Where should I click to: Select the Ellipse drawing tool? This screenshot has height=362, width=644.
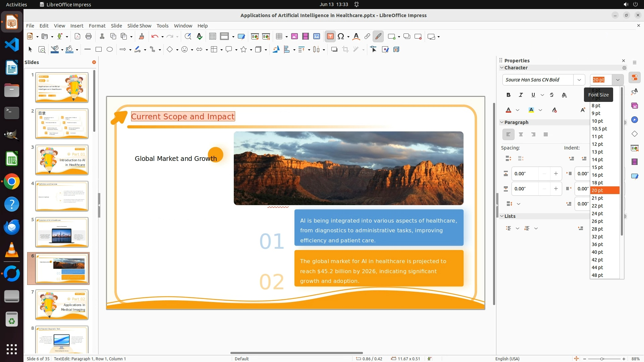tap(110, 50)
